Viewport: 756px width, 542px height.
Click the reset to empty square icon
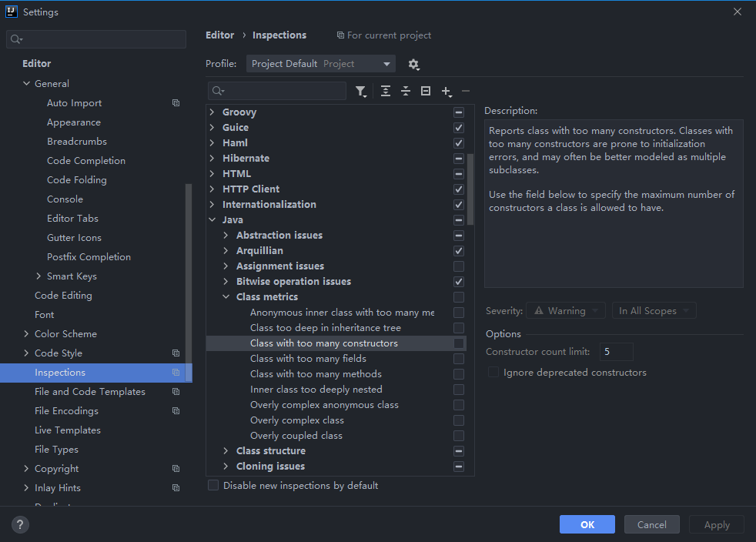coord(426,91)
